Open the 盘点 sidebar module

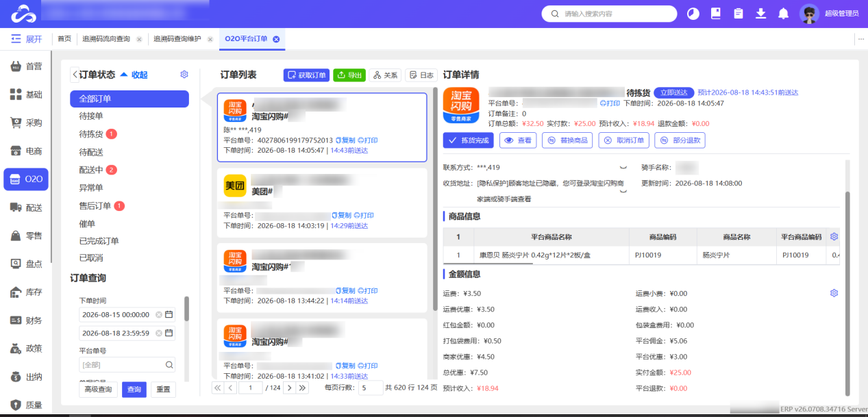click(x=26, y=264)
